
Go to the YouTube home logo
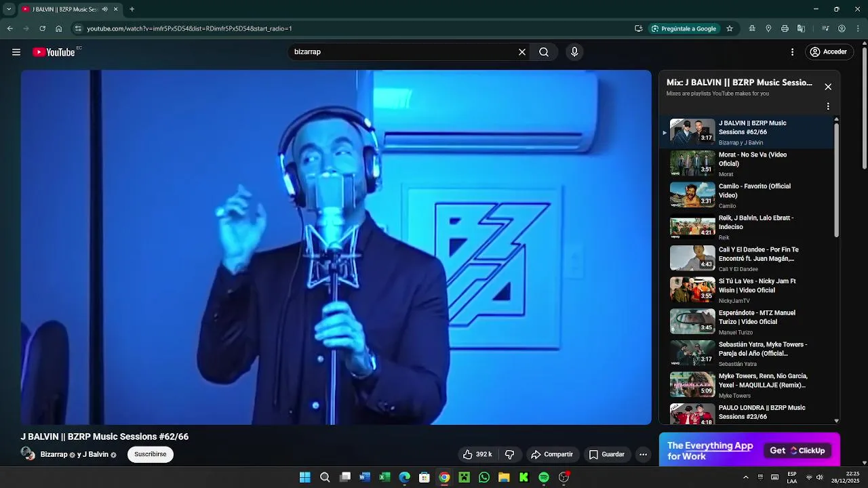tap(54, 52)
